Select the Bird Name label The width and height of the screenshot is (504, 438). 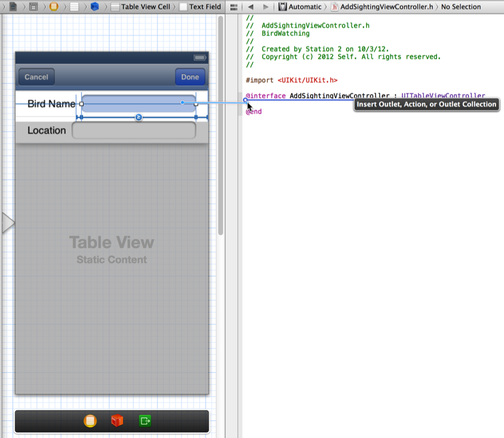click(x=51, y=104)
